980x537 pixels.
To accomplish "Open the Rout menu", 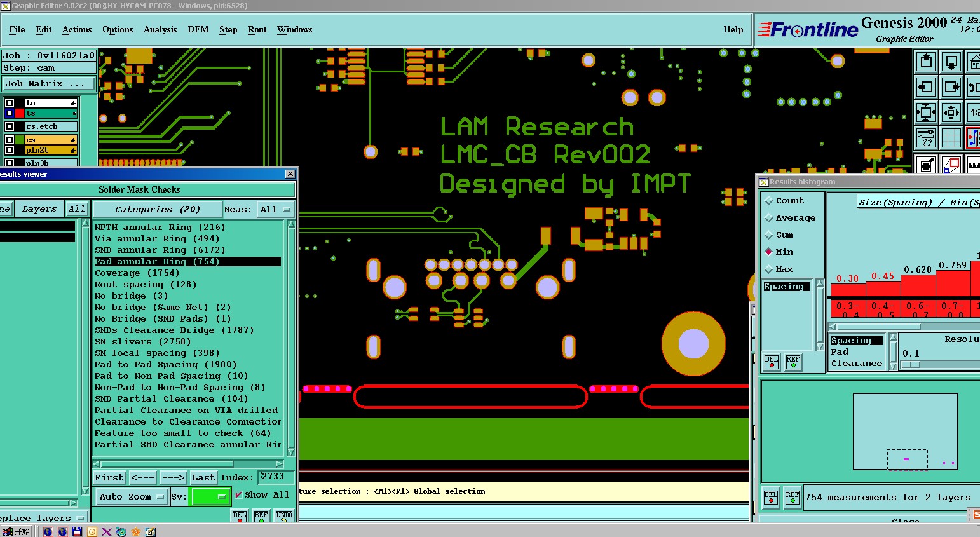I will click(x=257, y=29).
